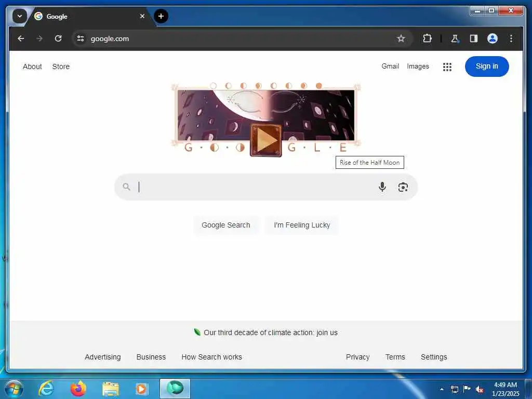Click the active browser taskbar button
Screen dimensions: 532x399
pyautogui.click(x=175, y=389)
